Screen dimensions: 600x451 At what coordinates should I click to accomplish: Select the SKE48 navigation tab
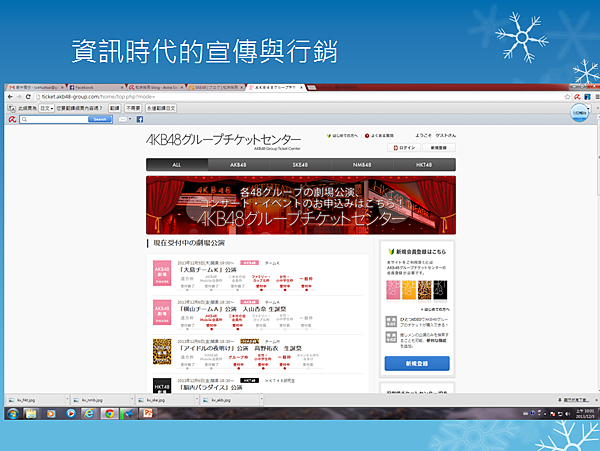[x=300, y=165]
